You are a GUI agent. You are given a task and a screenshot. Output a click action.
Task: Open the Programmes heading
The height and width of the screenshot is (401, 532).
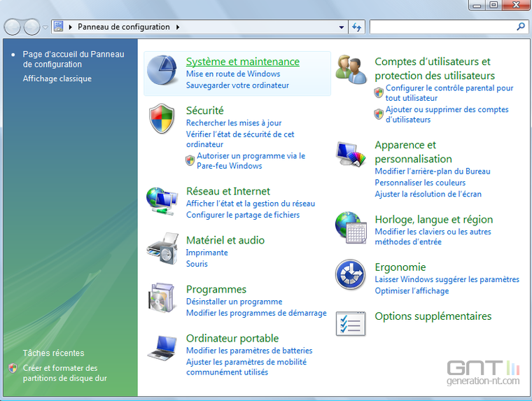[216, 290]
